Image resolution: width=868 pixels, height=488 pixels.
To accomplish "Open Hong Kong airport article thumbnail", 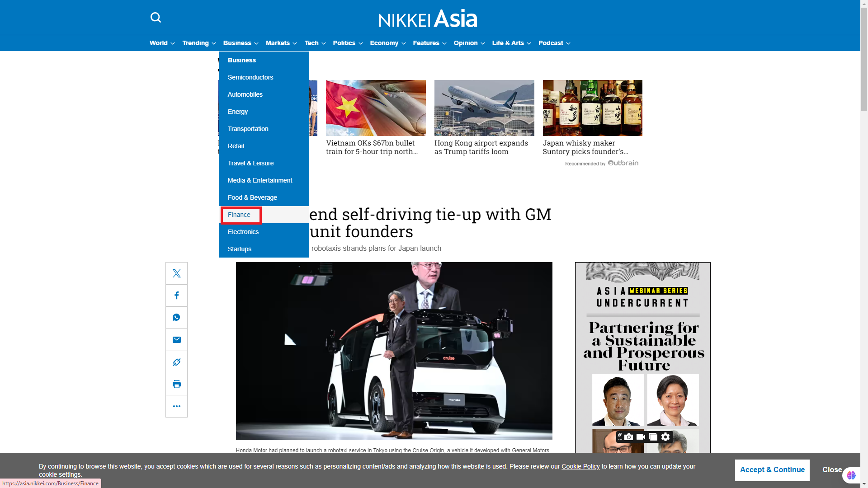I will [484, 108].
